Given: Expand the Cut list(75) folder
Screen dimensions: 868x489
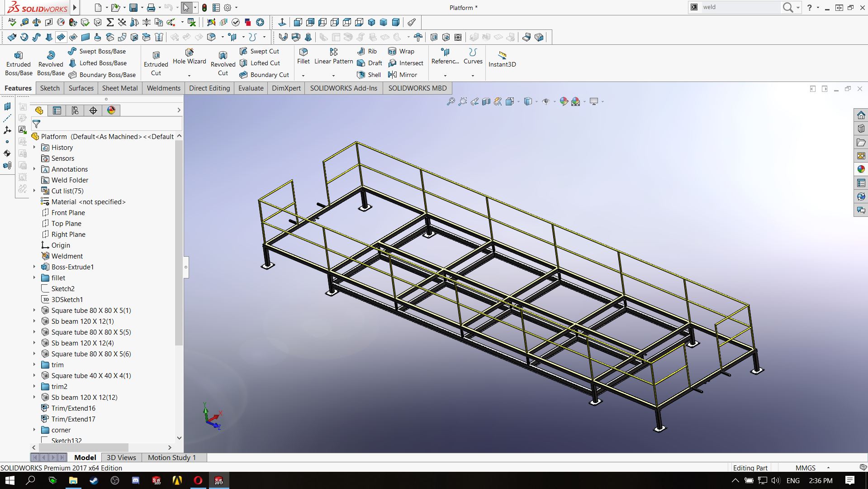Looking at the screenshot, I should tap(34, 191).
